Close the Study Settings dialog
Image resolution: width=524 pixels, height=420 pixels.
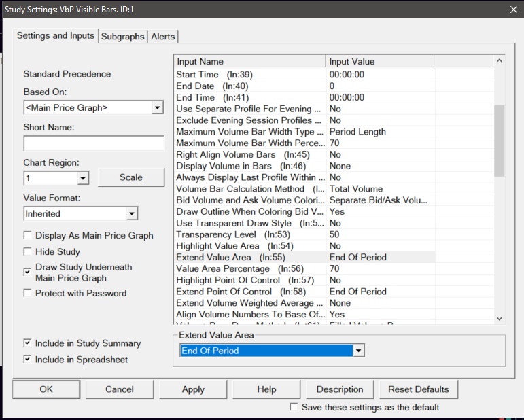[x=512, y=9]
